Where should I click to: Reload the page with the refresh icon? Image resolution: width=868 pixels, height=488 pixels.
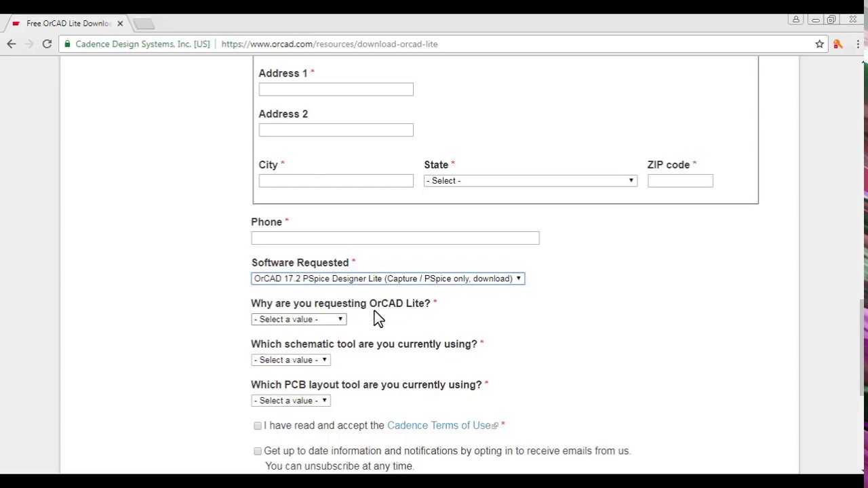click(x=47, y=44)
